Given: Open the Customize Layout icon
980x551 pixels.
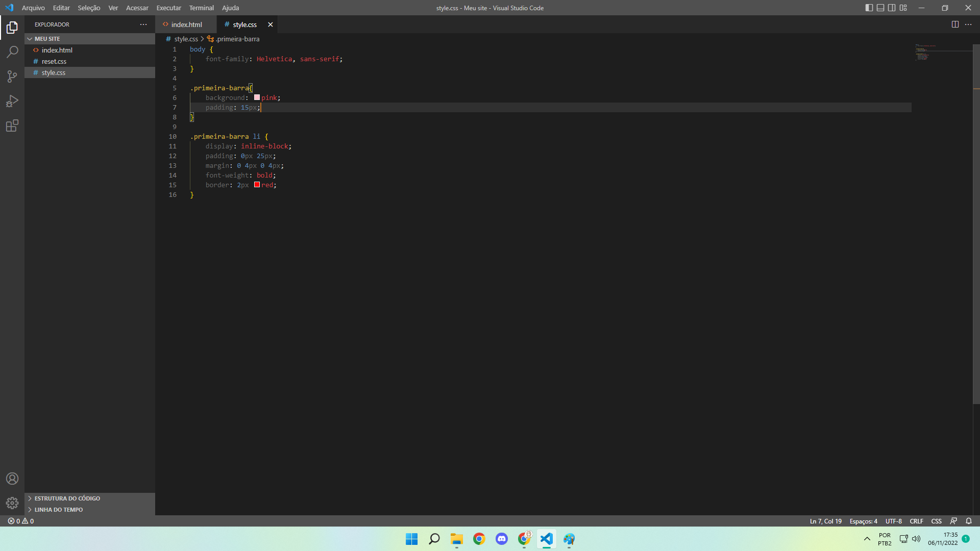Looking at the screenshot, I should [x=903, y=8].
